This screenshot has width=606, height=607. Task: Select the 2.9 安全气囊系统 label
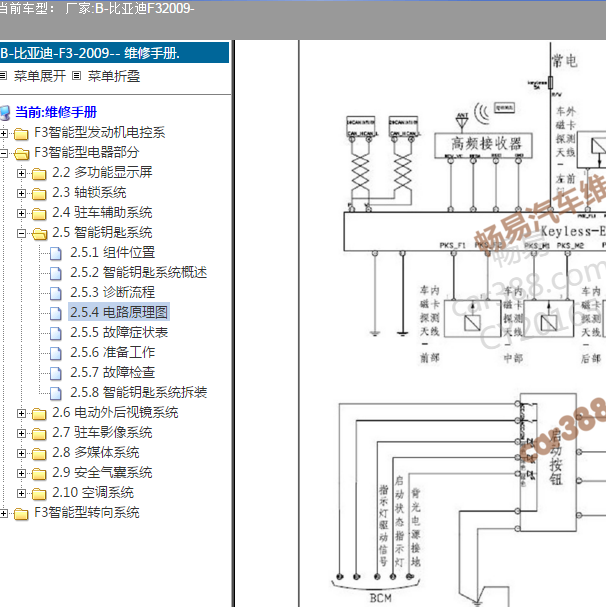tap(102, 473)
